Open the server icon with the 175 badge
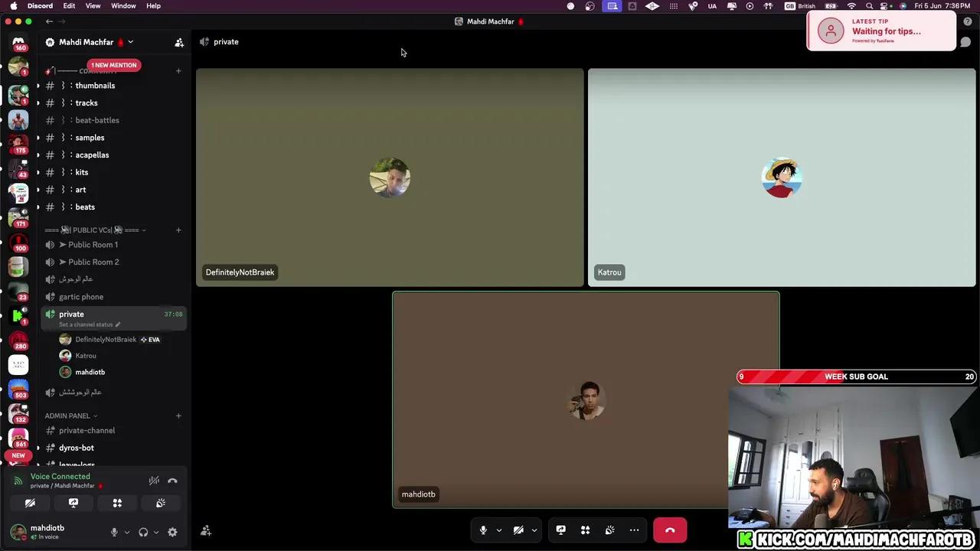 pos(18,143)
